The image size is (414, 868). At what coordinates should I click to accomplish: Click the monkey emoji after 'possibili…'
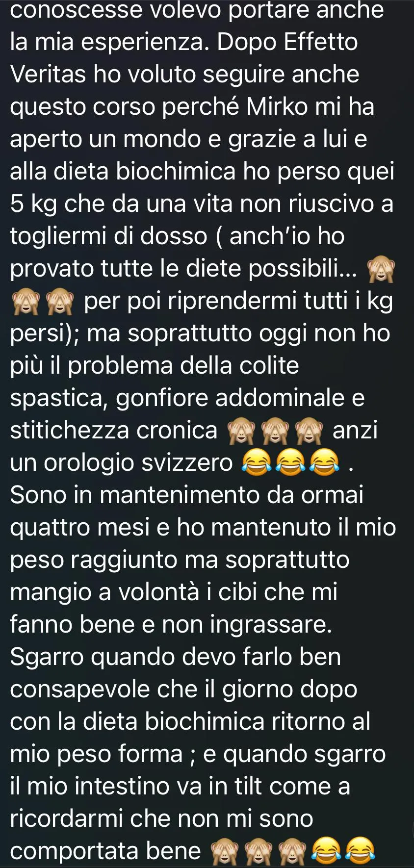[381, 270]
